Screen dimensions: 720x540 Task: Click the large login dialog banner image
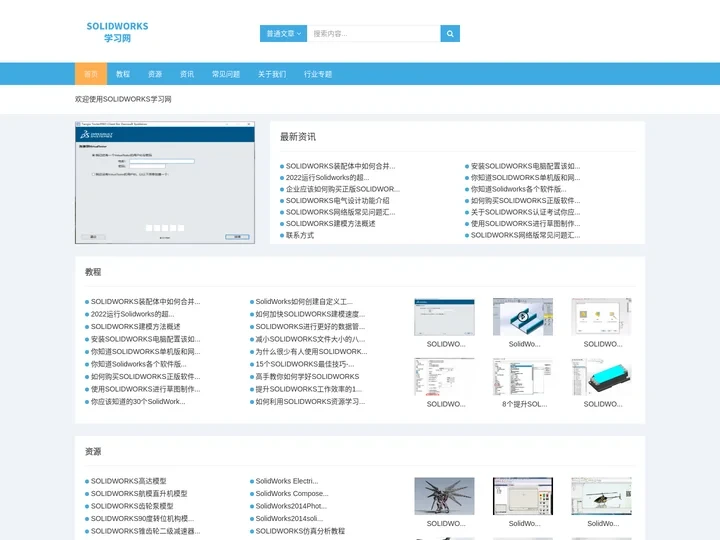point(165,182)
